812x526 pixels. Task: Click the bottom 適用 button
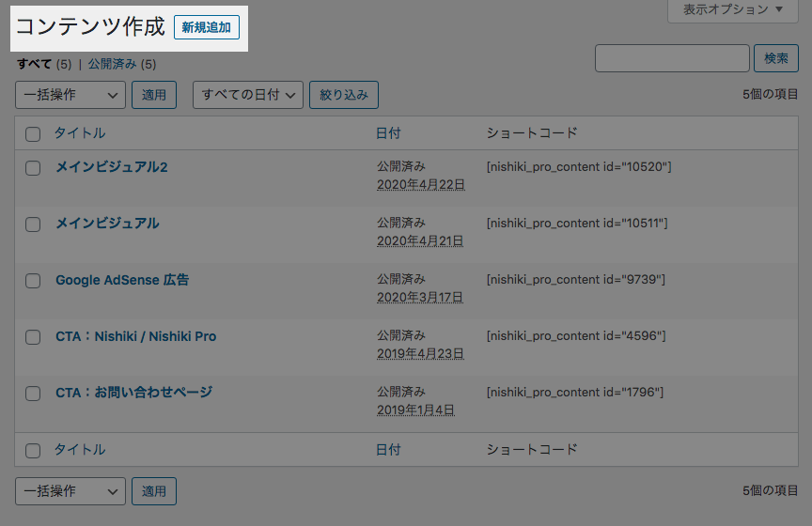[x=154, y=491]
